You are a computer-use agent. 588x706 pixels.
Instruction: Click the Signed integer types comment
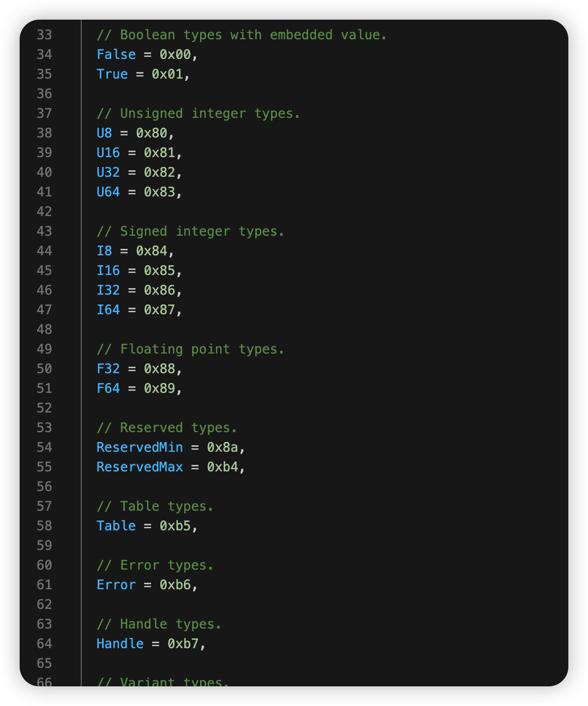pyautogui.click(x=190, y=231)
